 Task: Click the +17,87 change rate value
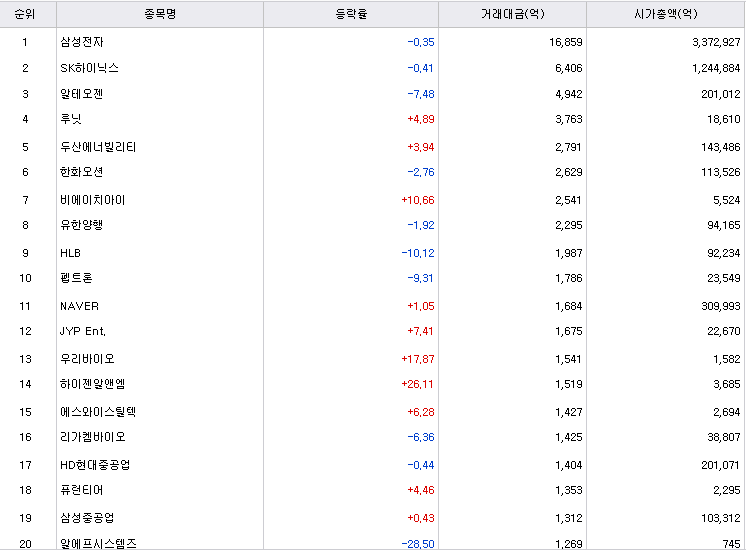tap(418, 359)
